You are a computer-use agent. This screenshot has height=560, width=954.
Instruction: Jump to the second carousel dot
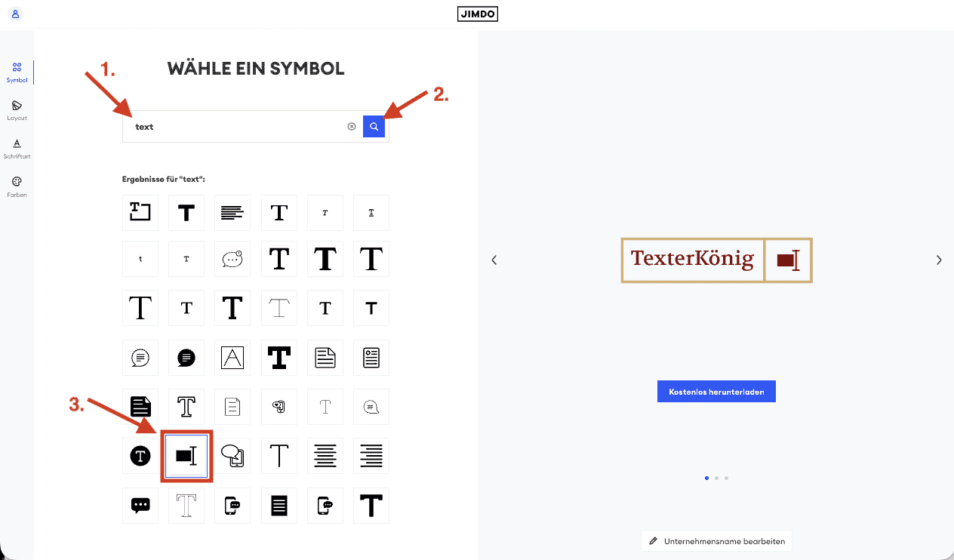tap(716, 478)
